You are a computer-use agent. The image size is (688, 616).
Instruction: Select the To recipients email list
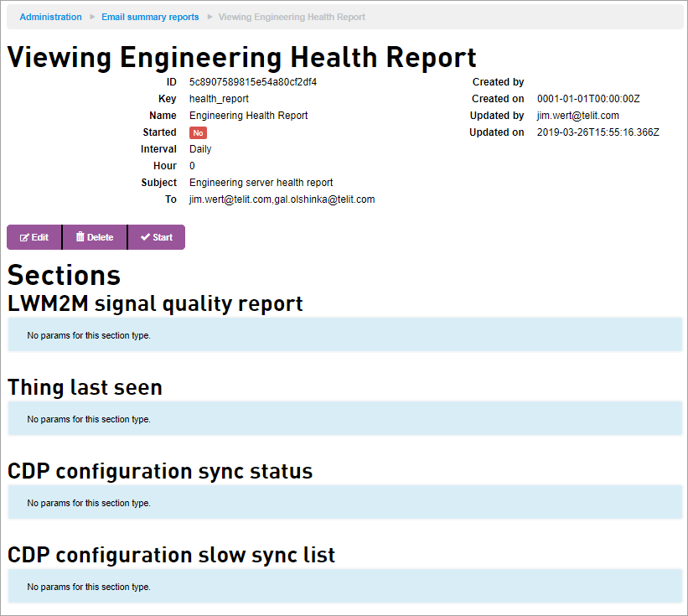(x=282, y=199)
